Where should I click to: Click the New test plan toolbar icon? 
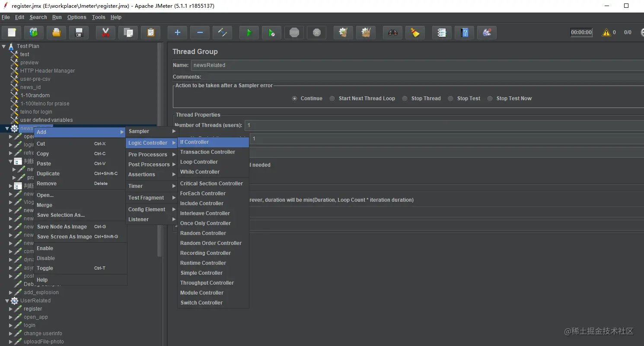coord(12,32)
